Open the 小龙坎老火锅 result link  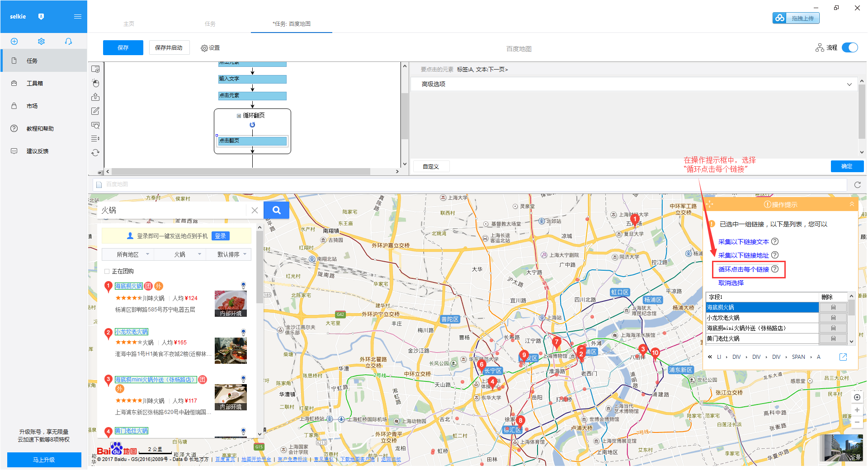131,332
